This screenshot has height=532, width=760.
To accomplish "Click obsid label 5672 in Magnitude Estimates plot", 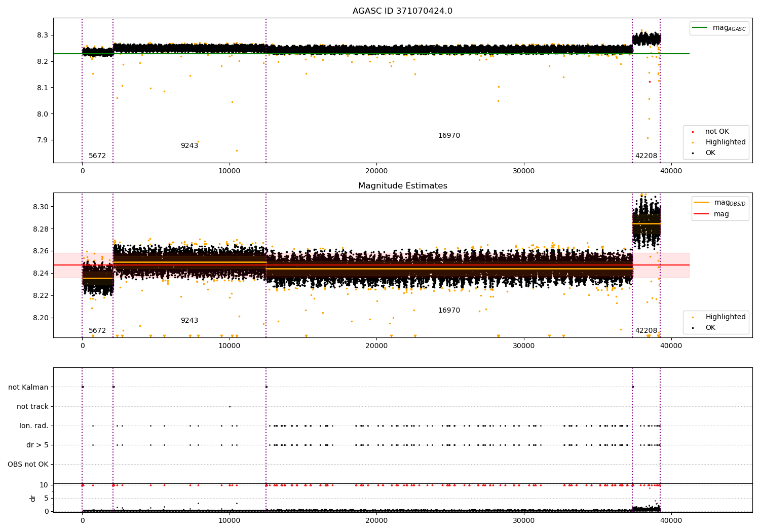I will click(97, 331).
